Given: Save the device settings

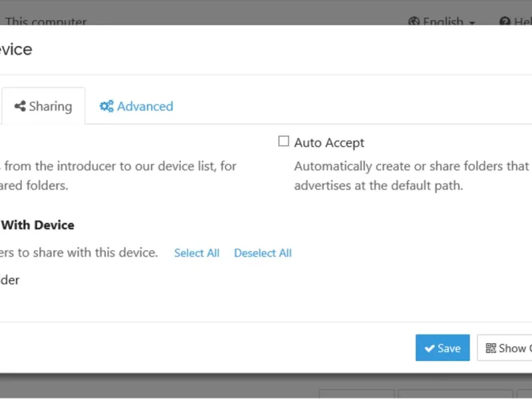Looking at the screenshot, I should (x=443, y=348).
